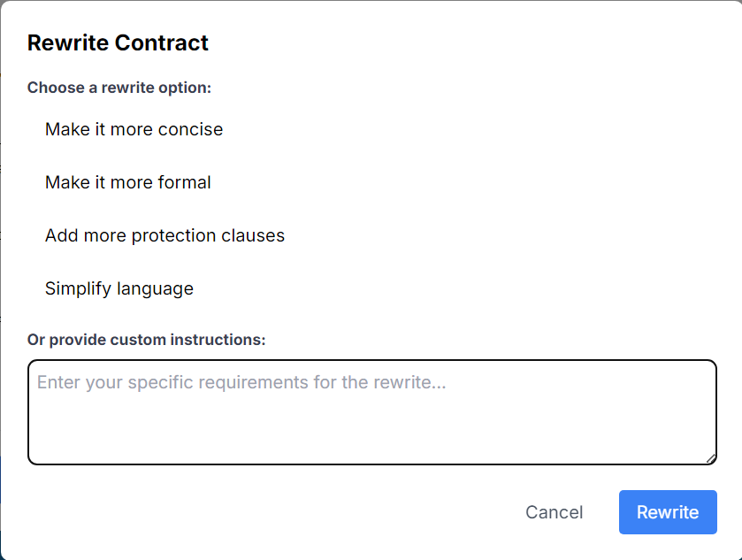Image resolution: width=742 pixels, height=560 pixels.
Task: Select the Simplify language option
Action: [x=119, y=288]
